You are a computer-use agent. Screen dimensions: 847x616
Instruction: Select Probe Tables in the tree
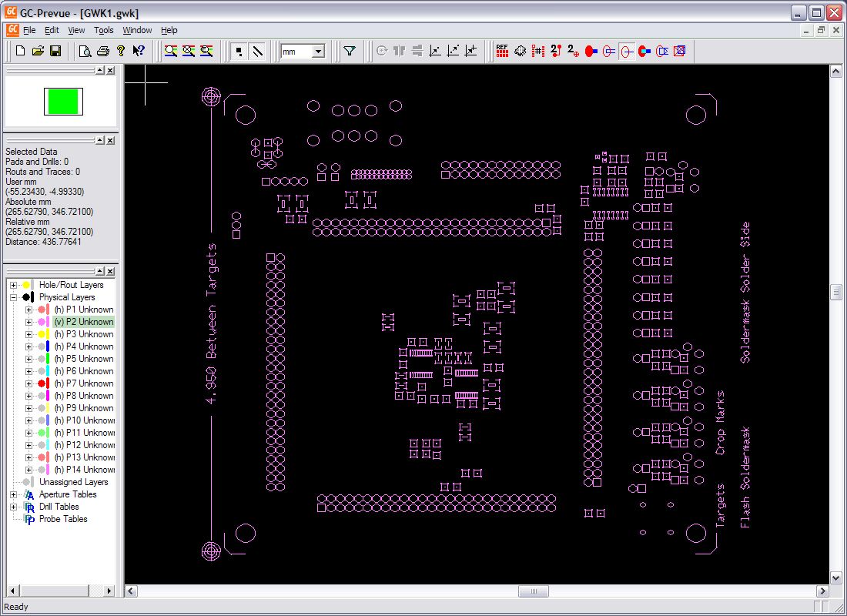(63, 519)
